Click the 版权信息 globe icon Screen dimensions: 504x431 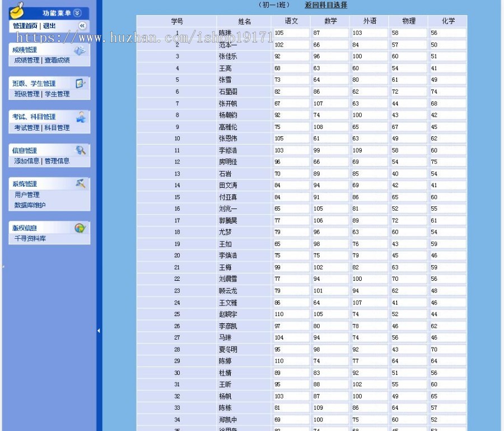80,228
